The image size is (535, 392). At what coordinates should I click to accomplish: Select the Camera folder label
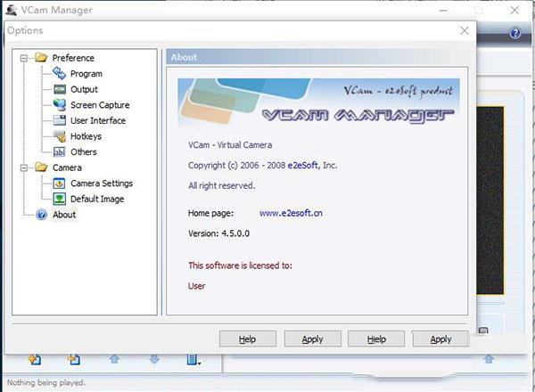(67, 167)
